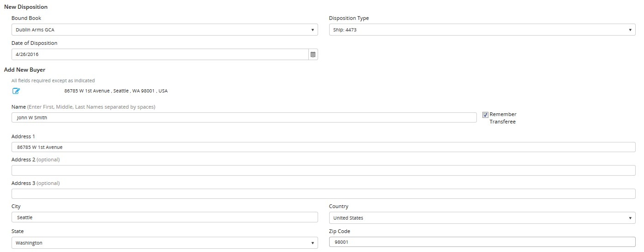Click the saved buyer address summary text
The height and width of the screenshot is (252, 644).
[116, 91]
